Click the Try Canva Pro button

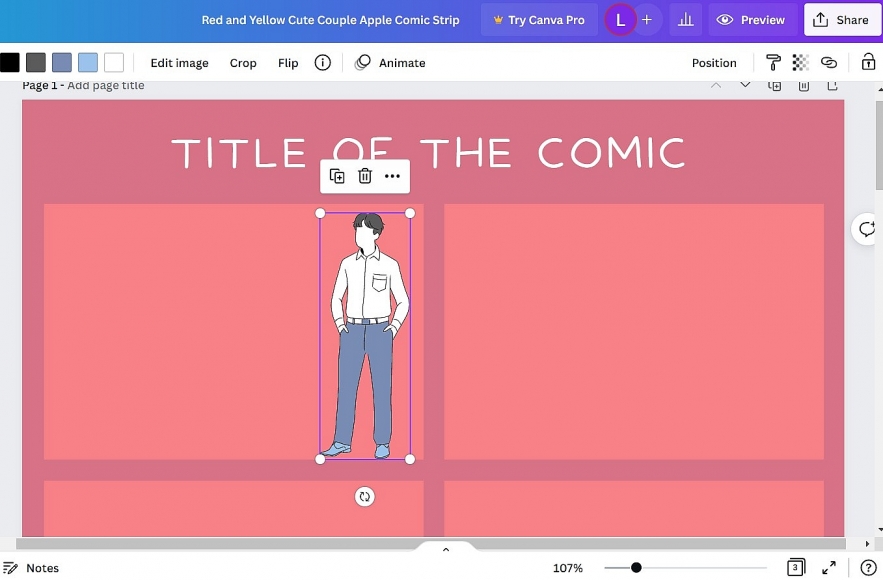point(539,20)
